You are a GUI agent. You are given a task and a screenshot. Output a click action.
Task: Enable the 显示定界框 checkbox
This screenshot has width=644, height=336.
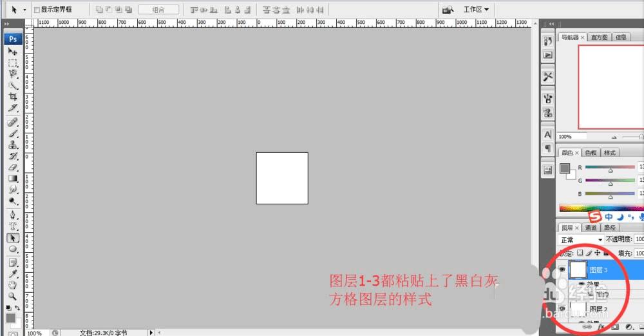point(37,10)
